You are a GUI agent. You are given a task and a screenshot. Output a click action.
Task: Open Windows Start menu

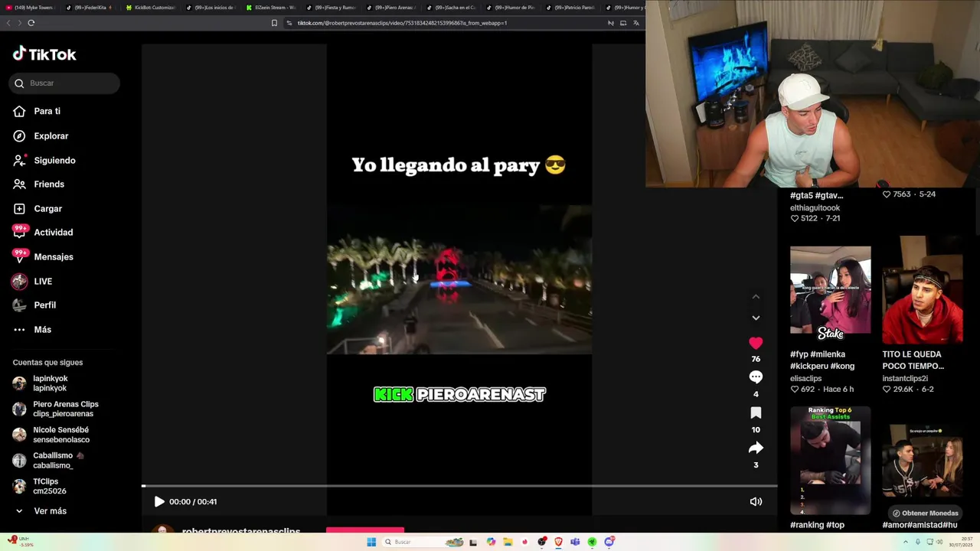coord(371,542)
